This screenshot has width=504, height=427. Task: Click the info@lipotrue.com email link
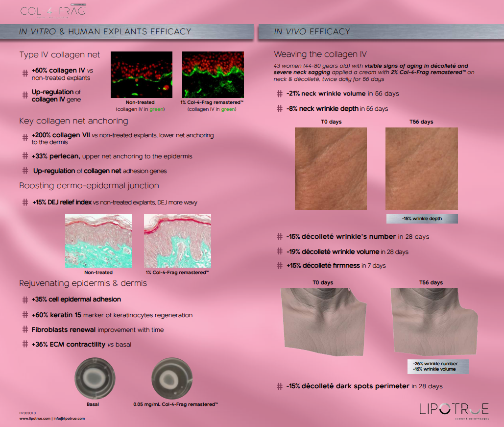(69, 419)
